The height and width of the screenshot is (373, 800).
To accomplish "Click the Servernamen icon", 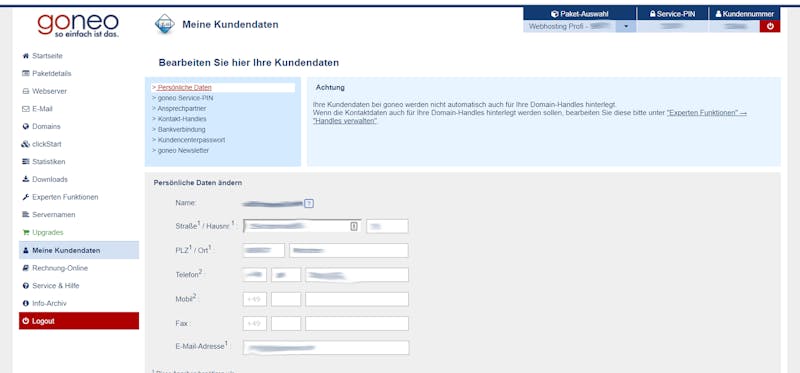I will pyautogui.click(x=26, y=215).
